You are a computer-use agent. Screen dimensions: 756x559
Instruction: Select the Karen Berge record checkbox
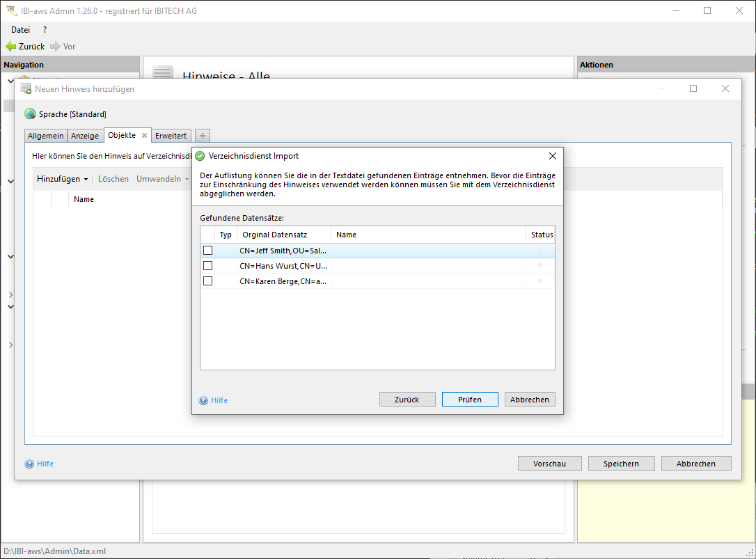207,281
